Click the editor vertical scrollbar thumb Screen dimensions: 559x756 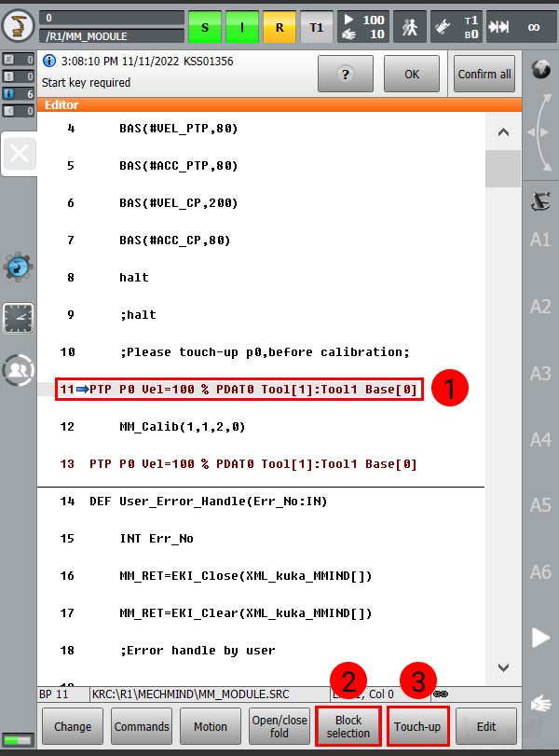(503, 169)
